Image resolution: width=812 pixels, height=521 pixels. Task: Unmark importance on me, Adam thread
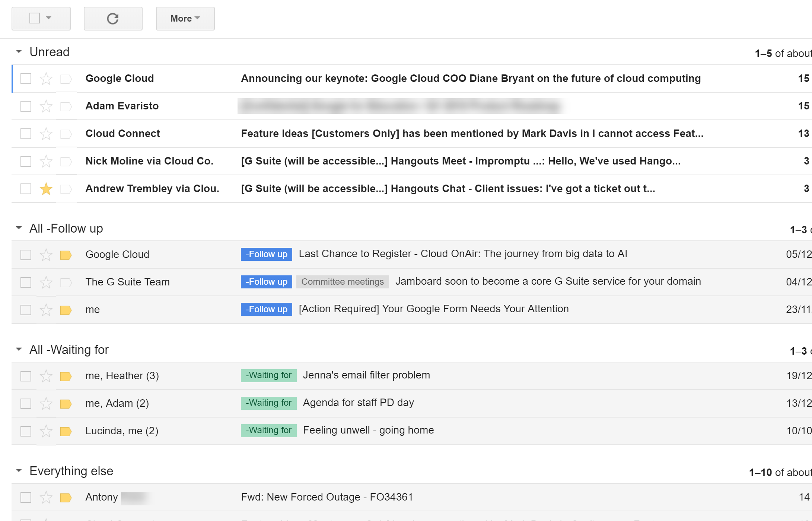66,404
